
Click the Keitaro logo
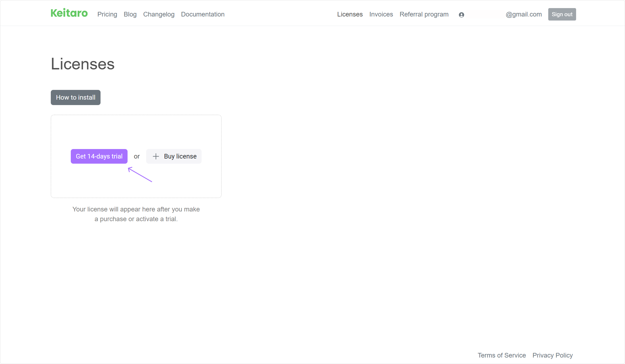[x=69, y=13]
